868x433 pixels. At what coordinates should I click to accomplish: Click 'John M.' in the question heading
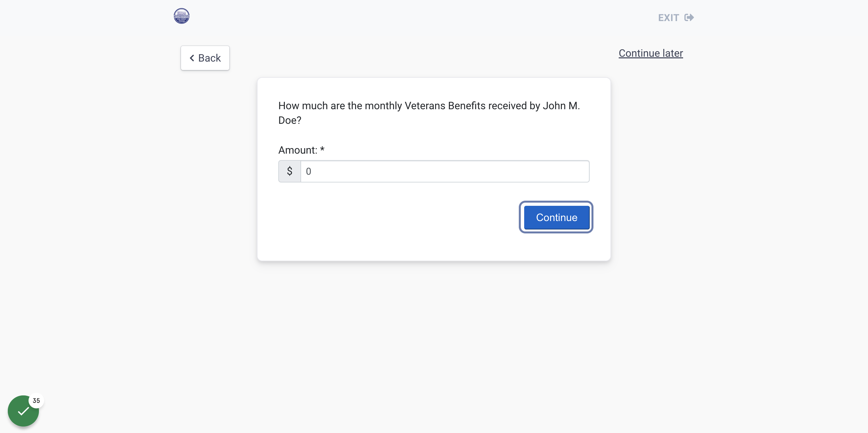[x=561, y=106]
